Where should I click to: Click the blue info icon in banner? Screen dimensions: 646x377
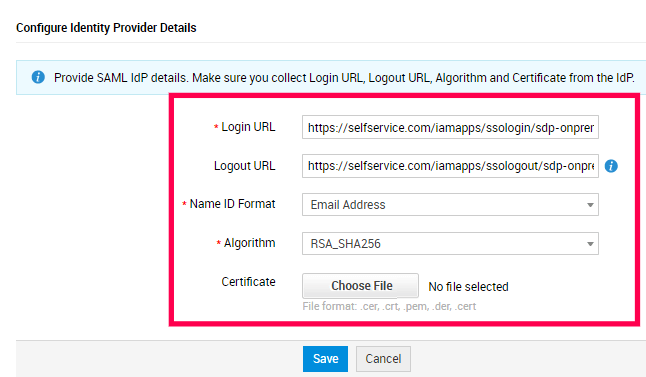point(38,77)
